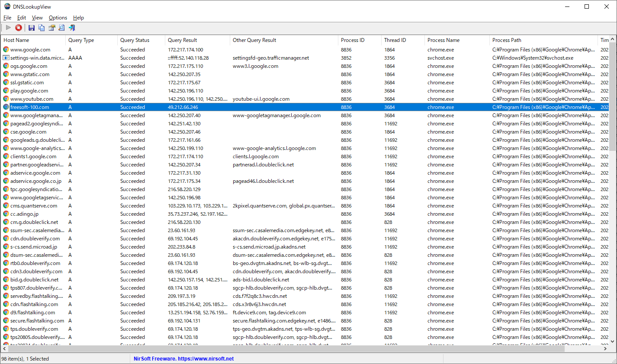Click '98 item(s), 1 Selected' status text

25,359
